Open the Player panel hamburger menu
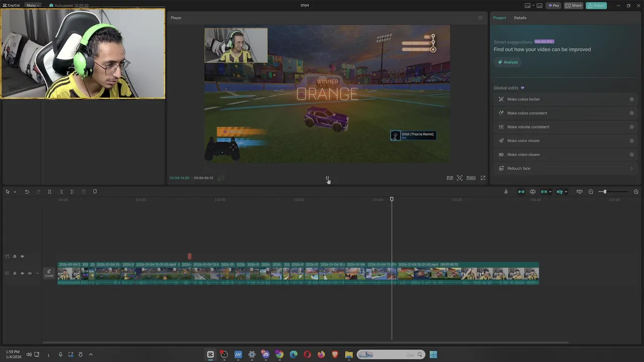The width and height of the screenshot is (644, 362). click(x=480, y=18)
